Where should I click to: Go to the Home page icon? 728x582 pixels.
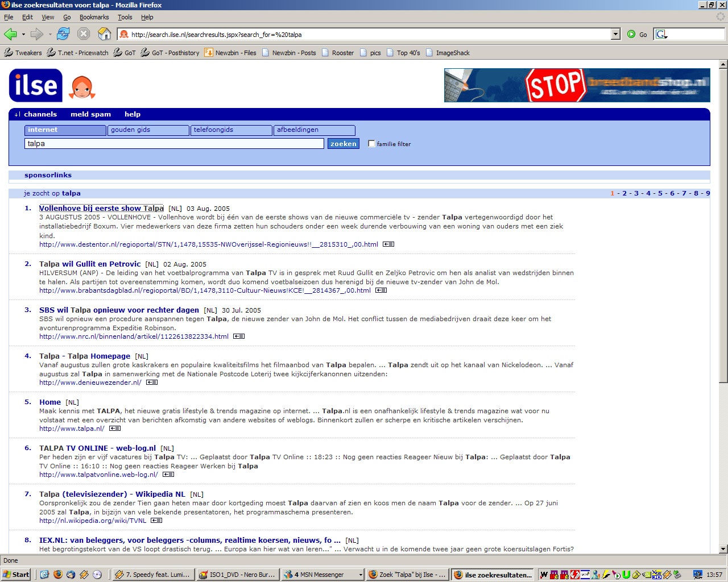click(x=105, y=34)
